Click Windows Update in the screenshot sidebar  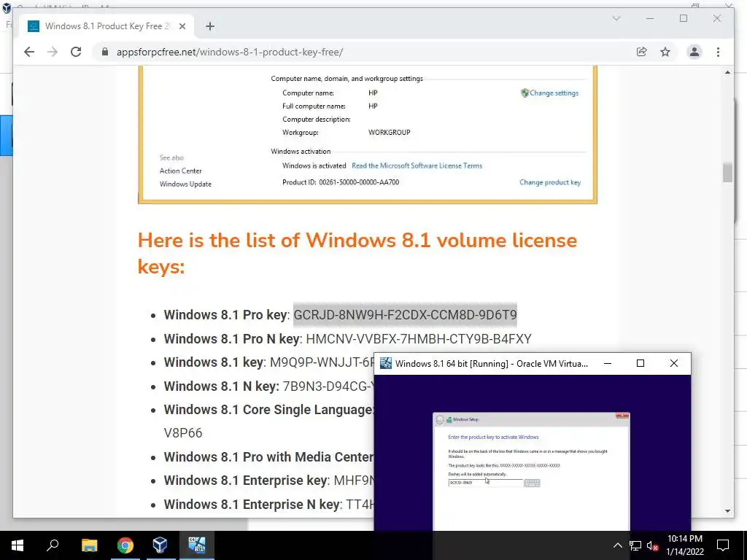185,184
